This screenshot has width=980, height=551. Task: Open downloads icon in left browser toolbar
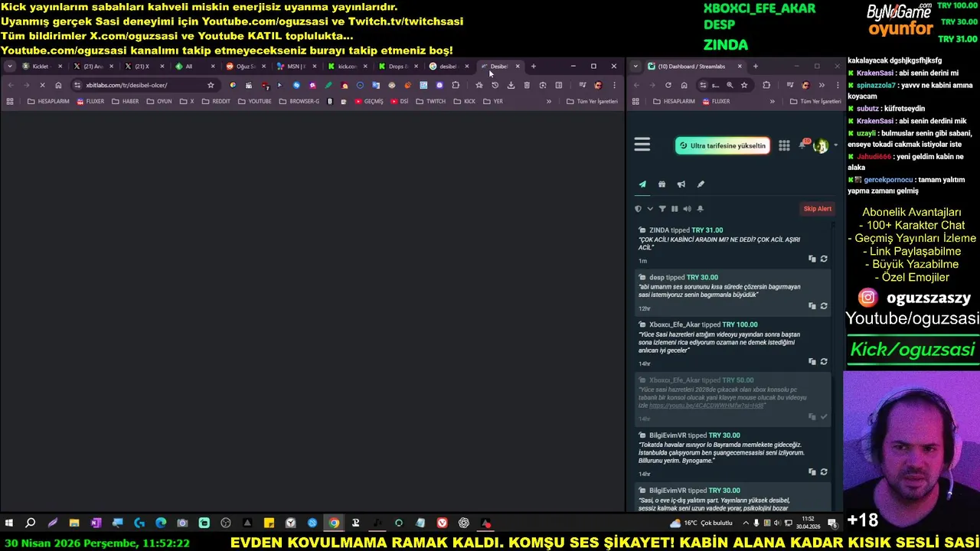511,85
